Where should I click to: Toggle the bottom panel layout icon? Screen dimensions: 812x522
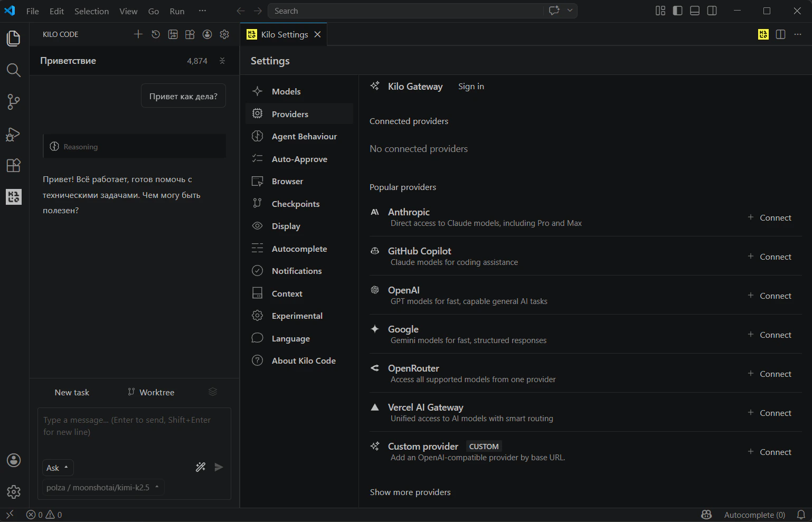coord(695,11)
